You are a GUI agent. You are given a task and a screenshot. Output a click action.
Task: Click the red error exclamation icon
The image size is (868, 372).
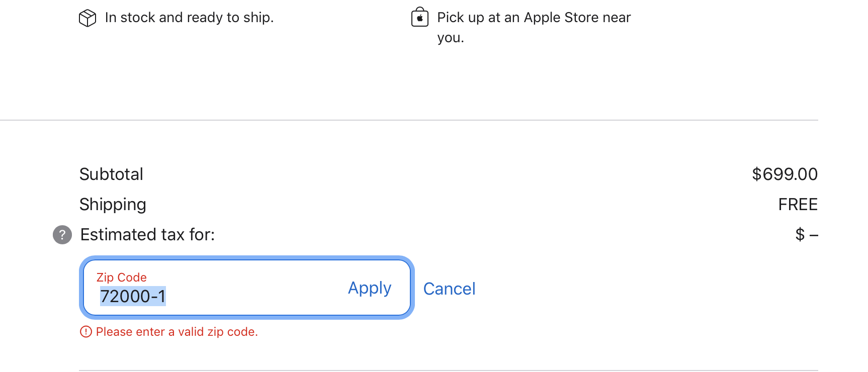86,332
